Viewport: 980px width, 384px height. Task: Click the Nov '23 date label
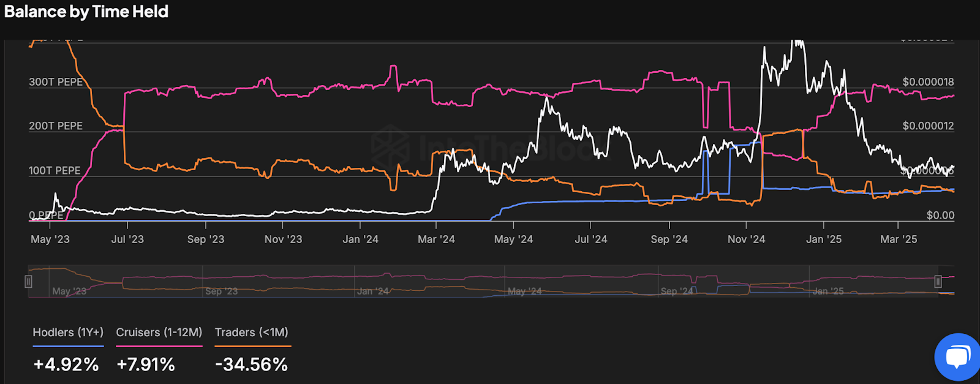pyautogui.click(x=283, y=239)
